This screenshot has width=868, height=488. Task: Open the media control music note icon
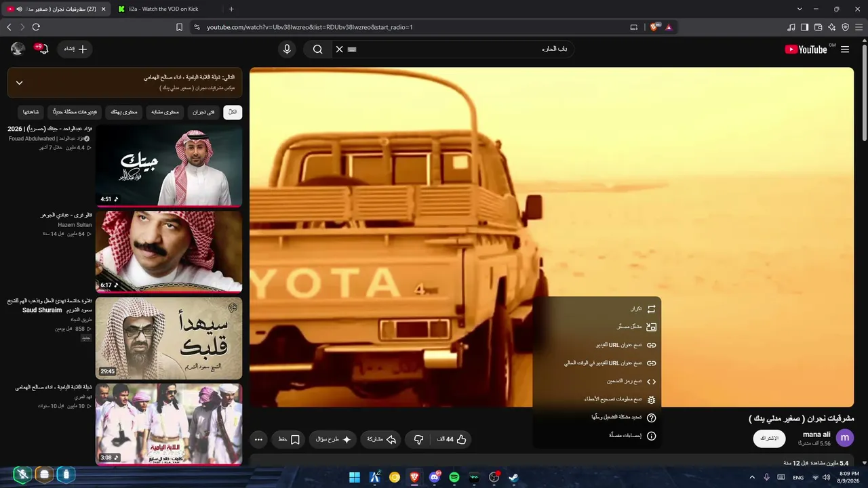pos(791,27)
